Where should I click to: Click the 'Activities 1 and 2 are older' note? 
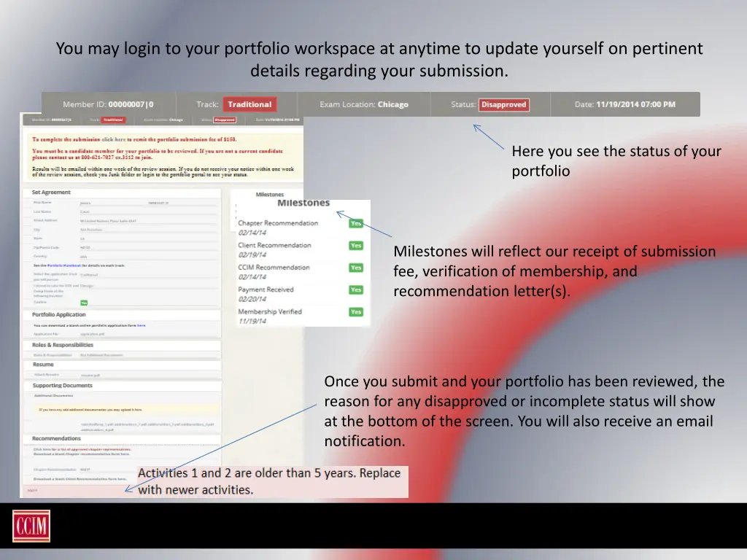(x=269, y=481)
